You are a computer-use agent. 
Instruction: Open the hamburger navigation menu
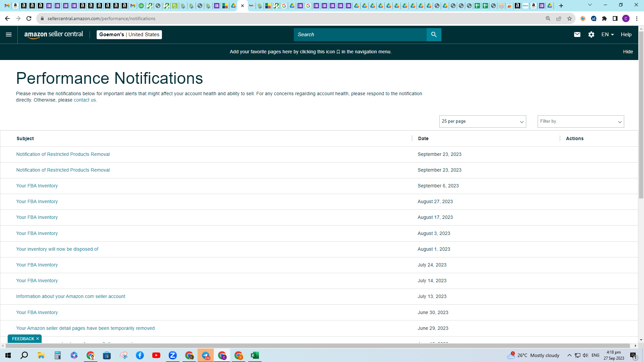pyautogui.click(x=9, y=35)
